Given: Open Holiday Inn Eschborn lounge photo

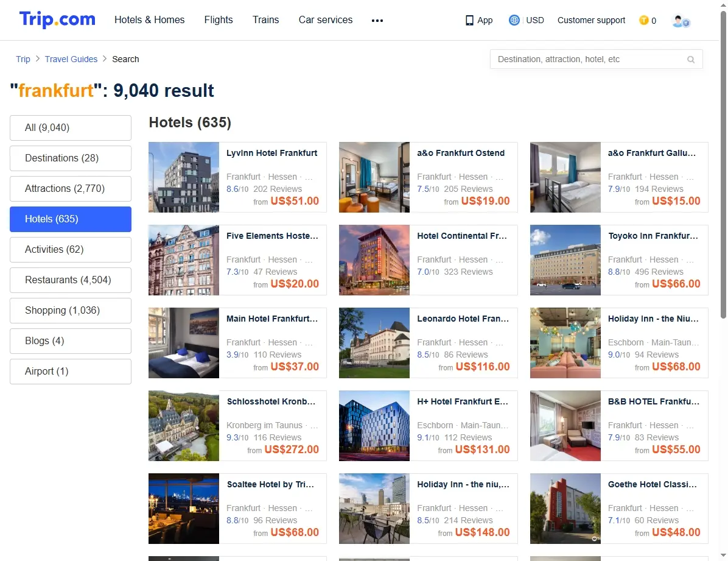Looking at the screenshot, I should [x=565, y=342].
